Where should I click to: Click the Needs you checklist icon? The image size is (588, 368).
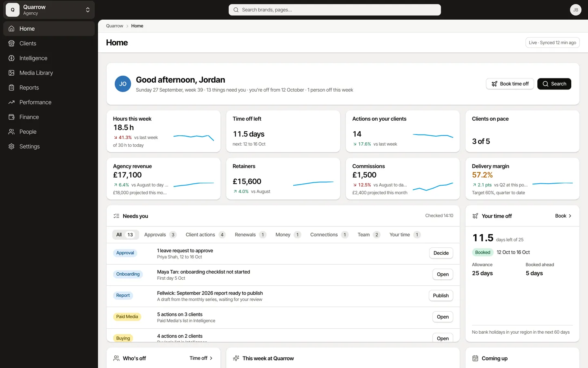[x=116, y=216]
